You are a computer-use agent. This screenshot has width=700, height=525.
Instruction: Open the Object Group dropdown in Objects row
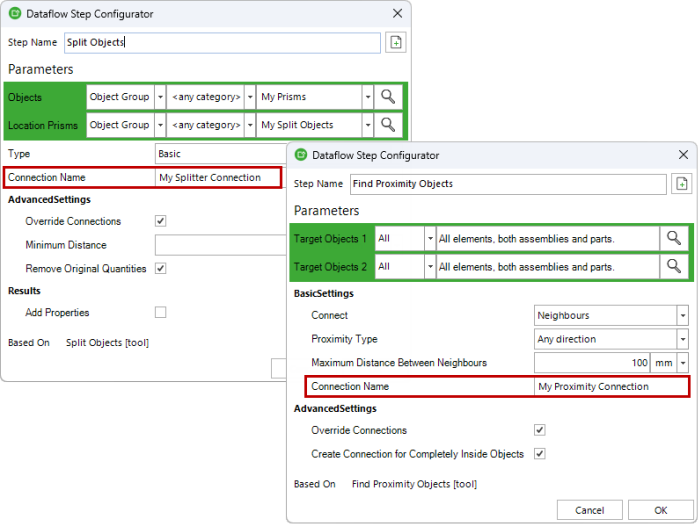pyautogui.click(x=160, y=97)
